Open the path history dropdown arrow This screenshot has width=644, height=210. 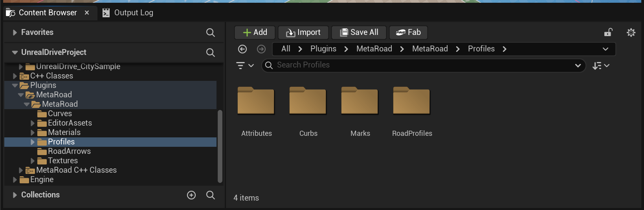pyautogui.click(x=605, y=49)
